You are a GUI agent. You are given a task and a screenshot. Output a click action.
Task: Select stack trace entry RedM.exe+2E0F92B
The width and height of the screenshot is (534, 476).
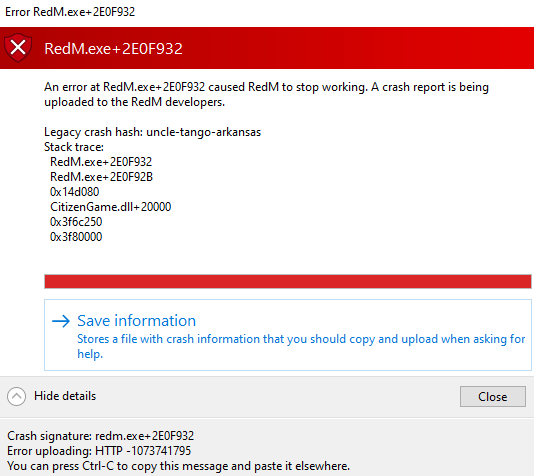click(x=101, y=177)
